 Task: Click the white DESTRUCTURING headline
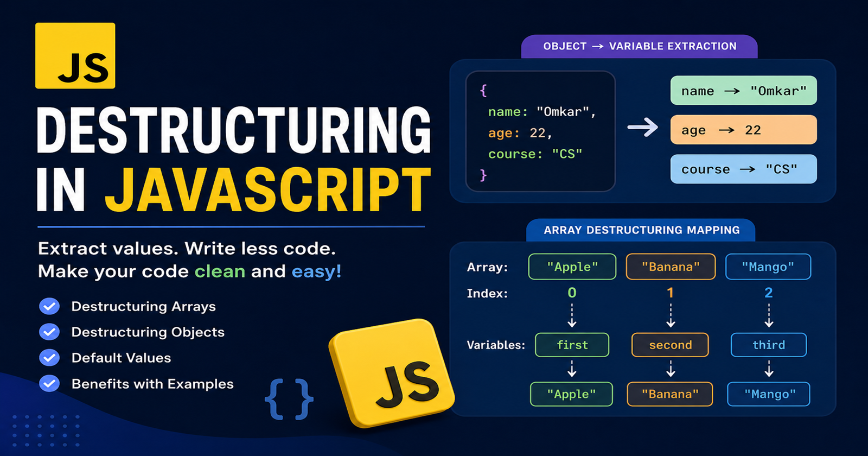click(234, 130)
